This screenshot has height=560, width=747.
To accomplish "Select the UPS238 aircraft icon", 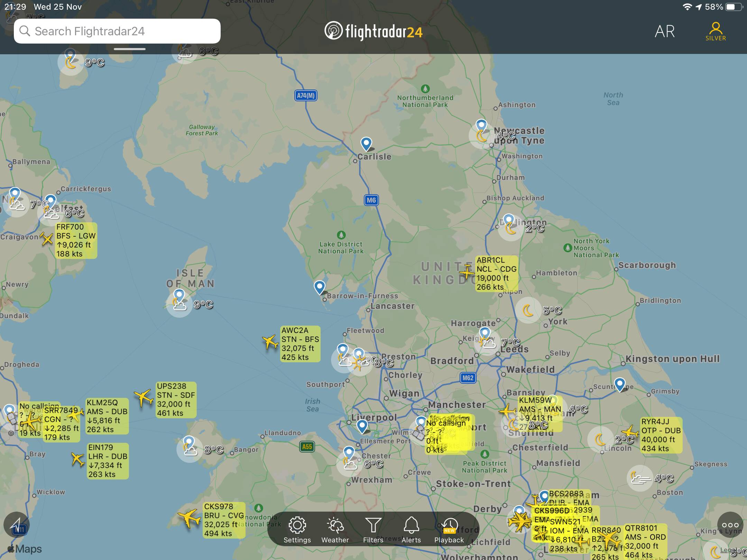I will [x=144, y=398].
